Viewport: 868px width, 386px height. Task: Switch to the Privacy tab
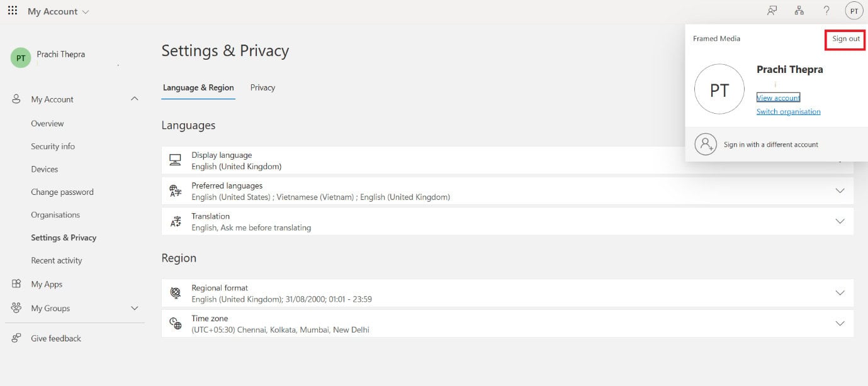pos(262,87)
